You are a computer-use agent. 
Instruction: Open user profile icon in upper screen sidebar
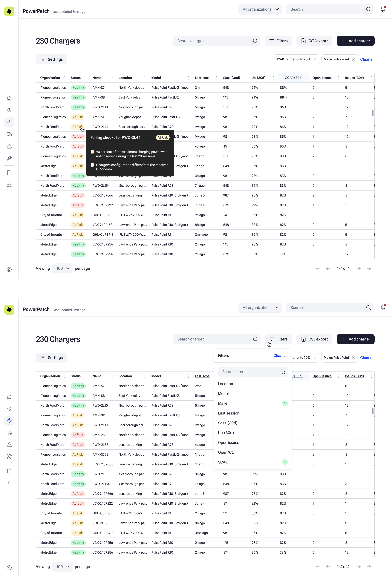[9, 269]
